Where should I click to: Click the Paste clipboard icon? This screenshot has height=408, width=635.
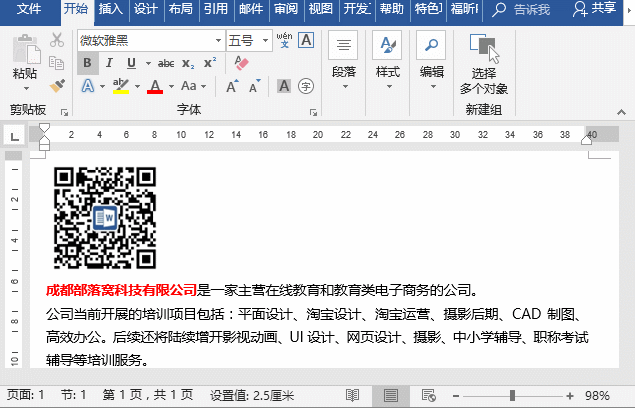pos(26,49)
